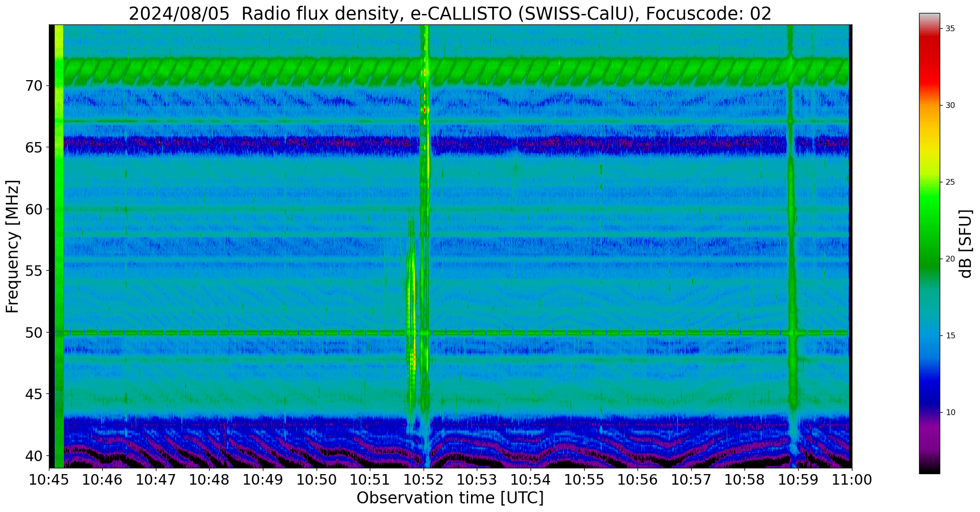Click the 10:45 time tick label
Image resolution: width=980 pixels, height=512 pixels.
pos(49,479)
